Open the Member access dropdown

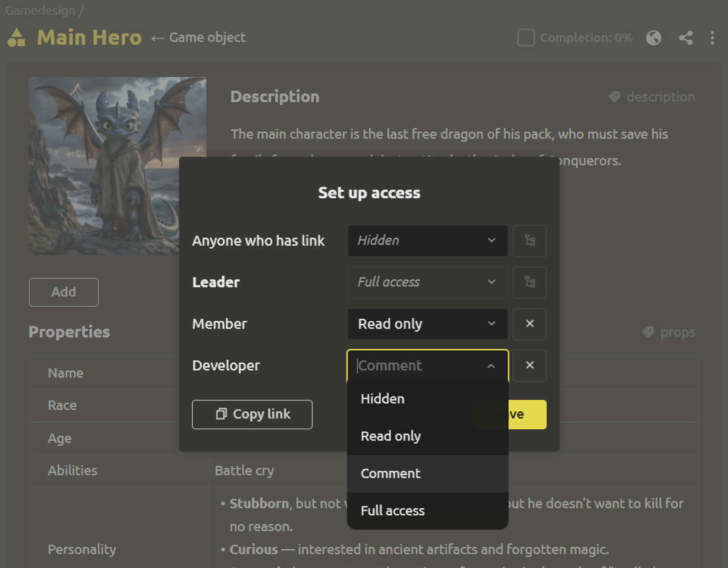pos(427,324)
